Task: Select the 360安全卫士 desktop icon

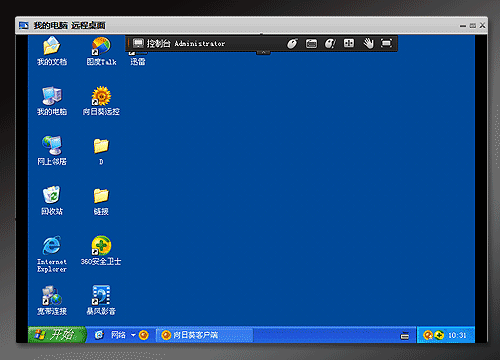Action: pyautogui.click(x=101, y=251)
